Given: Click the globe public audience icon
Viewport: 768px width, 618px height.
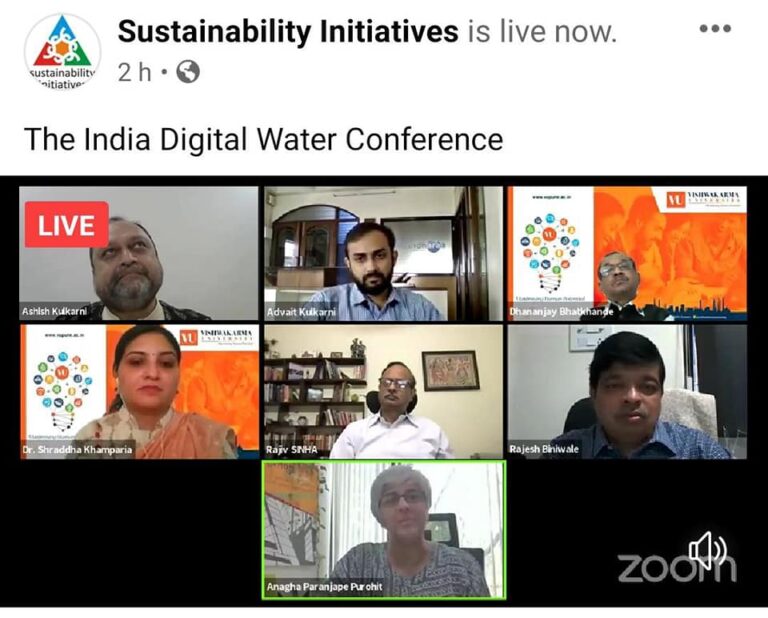Looking at the screenshot, I should (188, 72).
